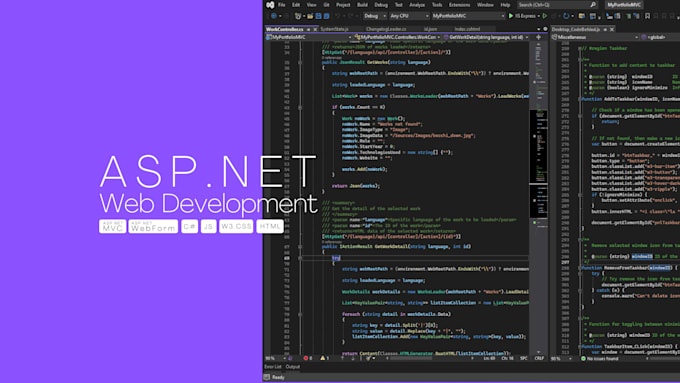680x383 pixels.
Task: Click the code cleanup broom icon
Action: point(369,358)
